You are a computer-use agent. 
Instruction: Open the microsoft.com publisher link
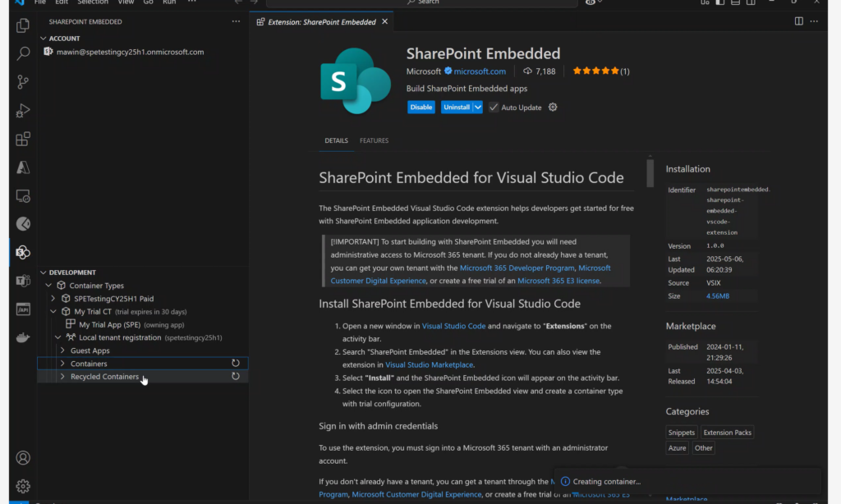point(480,71)
